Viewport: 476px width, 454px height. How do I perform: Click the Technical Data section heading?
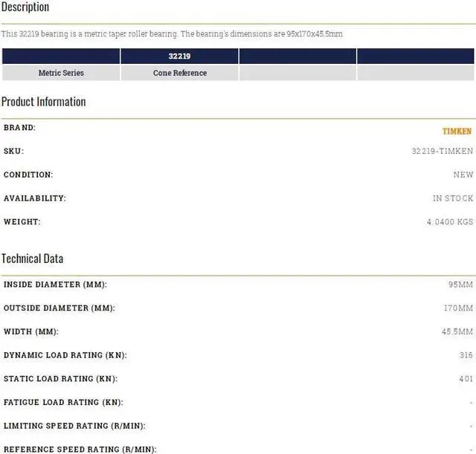32,259
